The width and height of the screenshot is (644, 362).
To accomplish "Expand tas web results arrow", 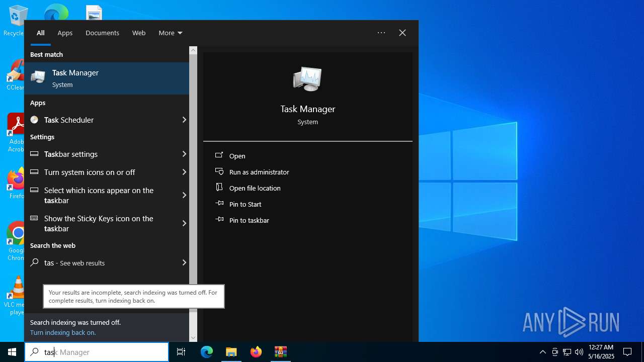I will 184,262.
